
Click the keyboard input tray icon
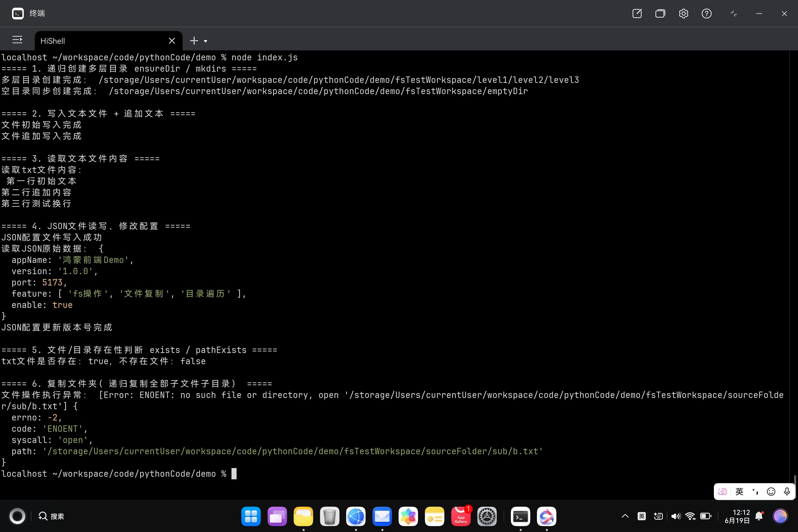(x=658, y=516)
